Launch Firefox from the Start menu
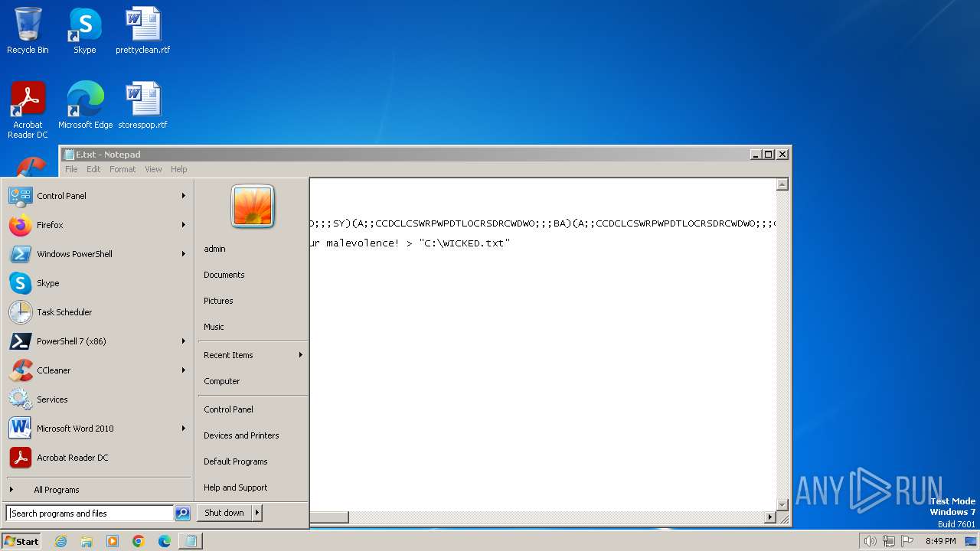 point(97,225)
